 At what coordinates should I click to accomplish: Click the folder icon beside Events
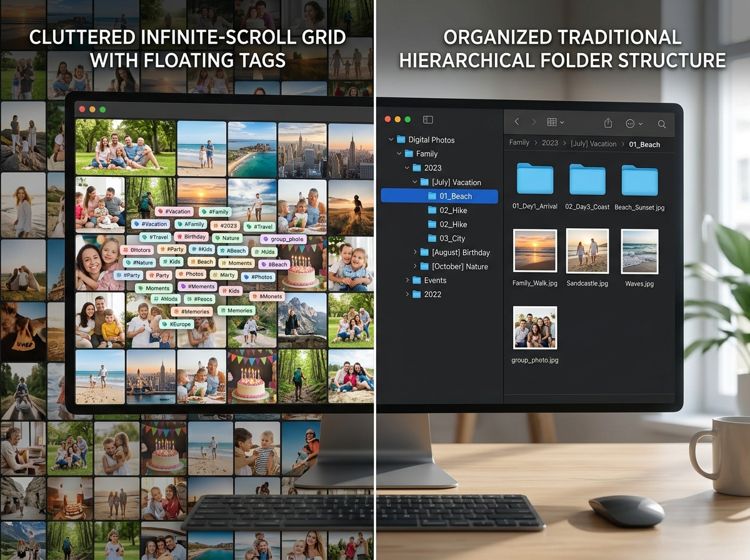pyautogui.click(x=416, y=280)
